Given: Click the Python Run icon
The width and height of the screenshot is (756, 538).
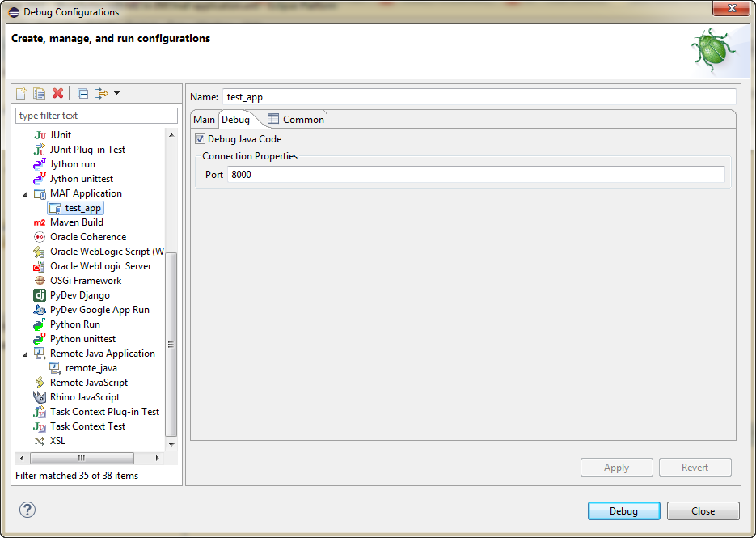Looking at the screenshot, I should (40, 324).
